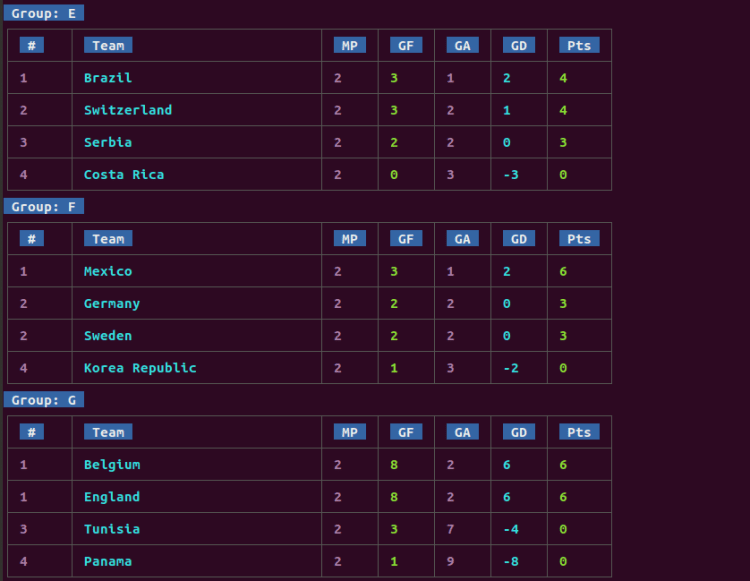Select Mexico in the Group F table

tap(108, 271)
